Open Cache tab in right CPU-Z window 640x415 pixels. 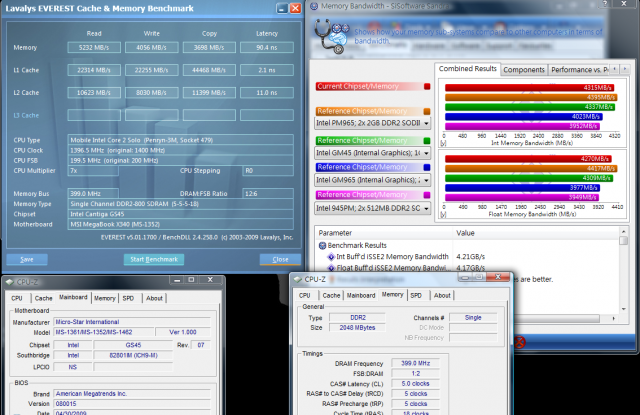331,295
